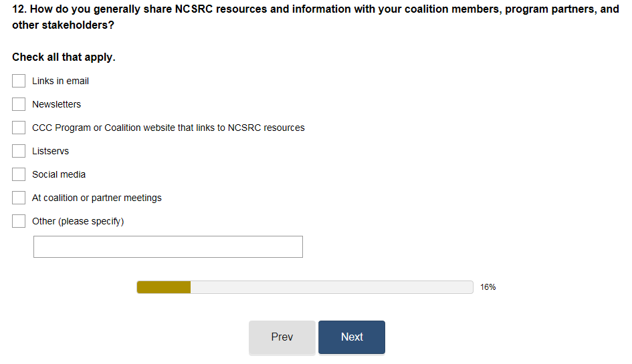Click the 'Listservs' option label text

click(x=50, y=151)
